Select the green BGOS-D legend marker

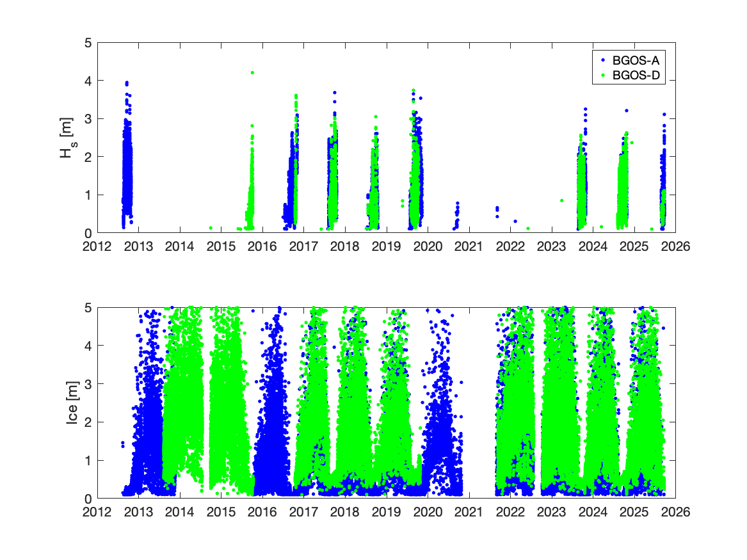(604, 76)
